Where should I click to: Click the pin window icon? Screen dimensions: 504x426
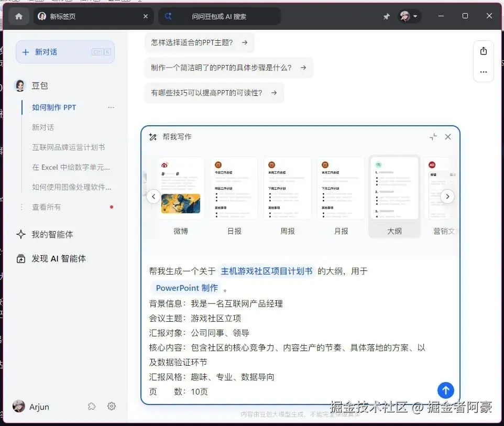point(386,16)
